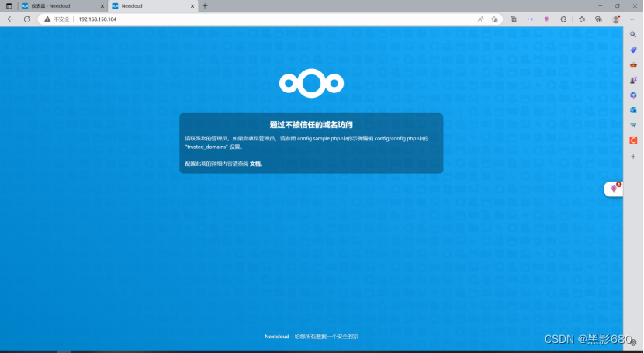Click the Read aloud icon in address bar
The image size is (644, 353).
pyautogui.click(x=480, y=19)
